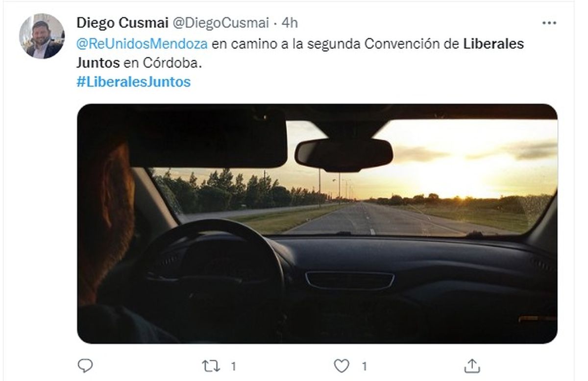Click the rearview mirror in the photo
The width and height of the screenshot is (588, 381).
tap(343, 154)
